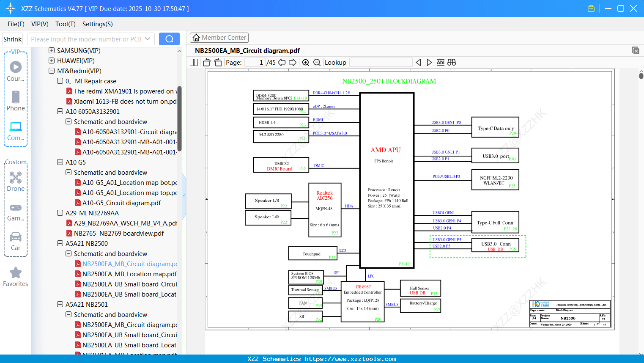Find next Lookup match

429,62
